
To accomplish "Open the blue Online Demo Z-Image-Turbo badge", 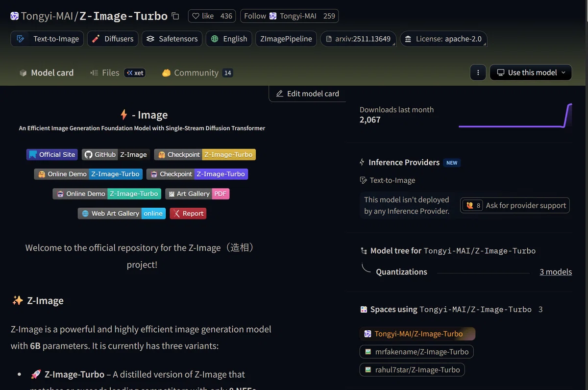I will [x=89, y=174].
